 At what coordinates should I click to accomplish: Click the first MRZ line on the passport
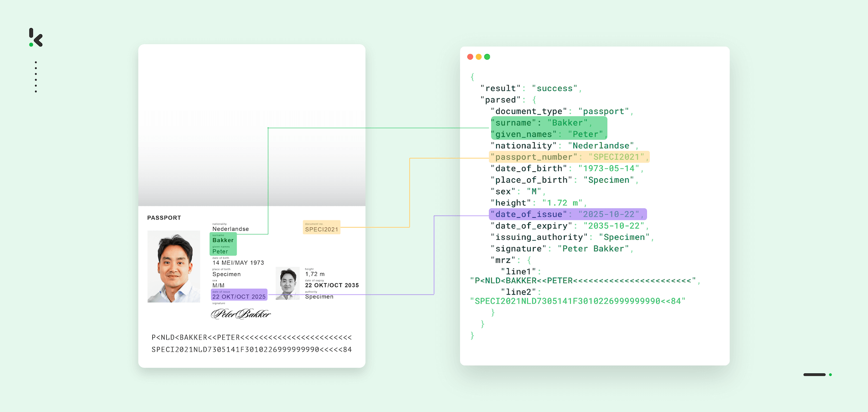[x=251, y=337]
